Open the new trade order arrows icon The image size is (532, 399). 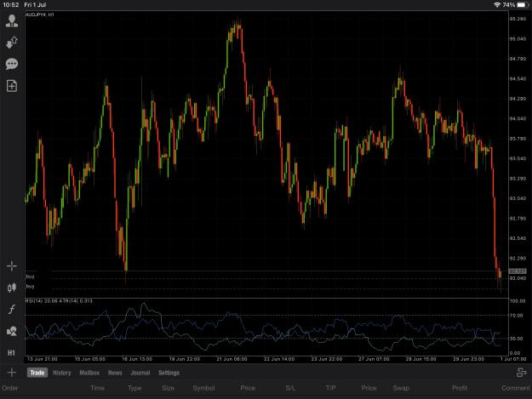click(x=12, y=43)
